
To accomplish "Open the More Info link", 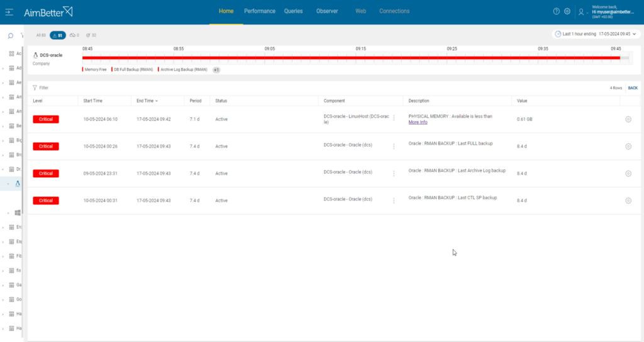I will tap(418, 123).
